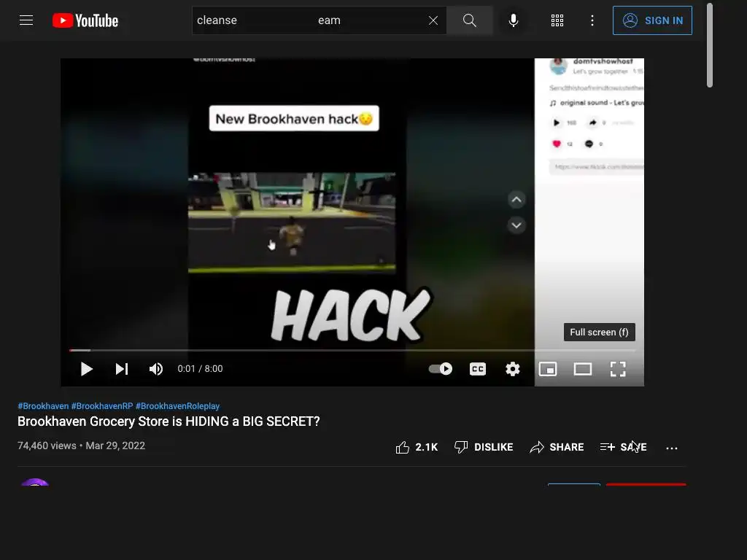Click the video time display 0:01 / 8:00
747x560 pixels.
pos(200,369)
